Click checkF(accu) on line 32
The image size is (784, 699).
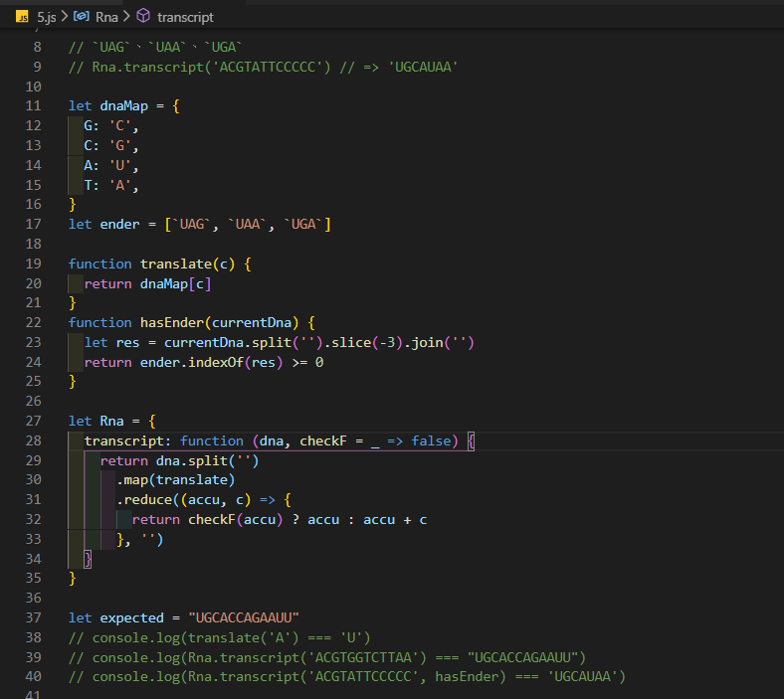tap(236, 520)
